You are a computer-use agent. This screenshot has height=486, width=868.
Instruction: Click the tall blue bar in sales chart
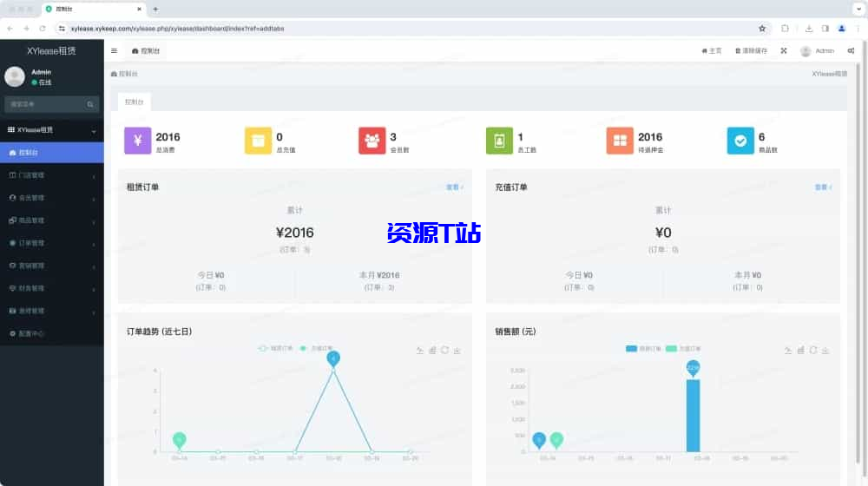[693, 415]
